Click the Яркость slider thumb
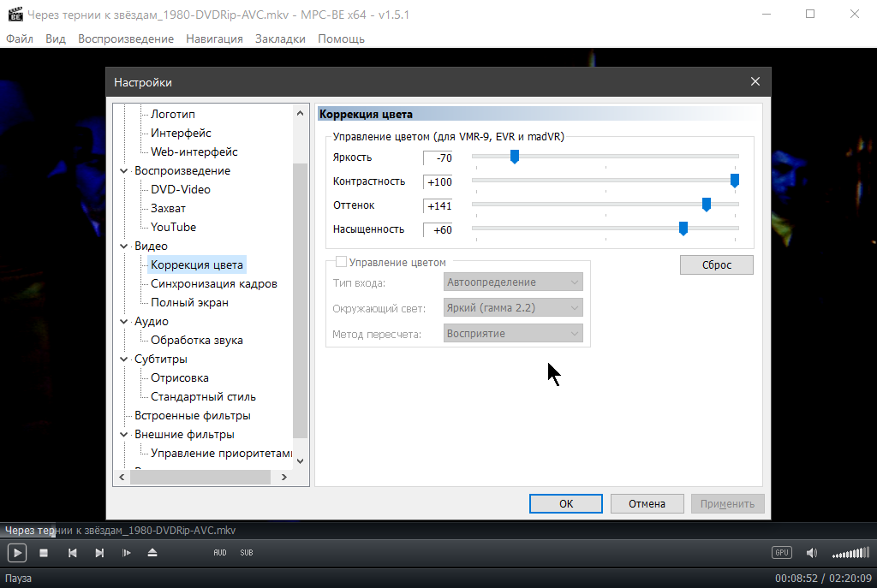The image size is (877, 588). (x=515, y=157)
